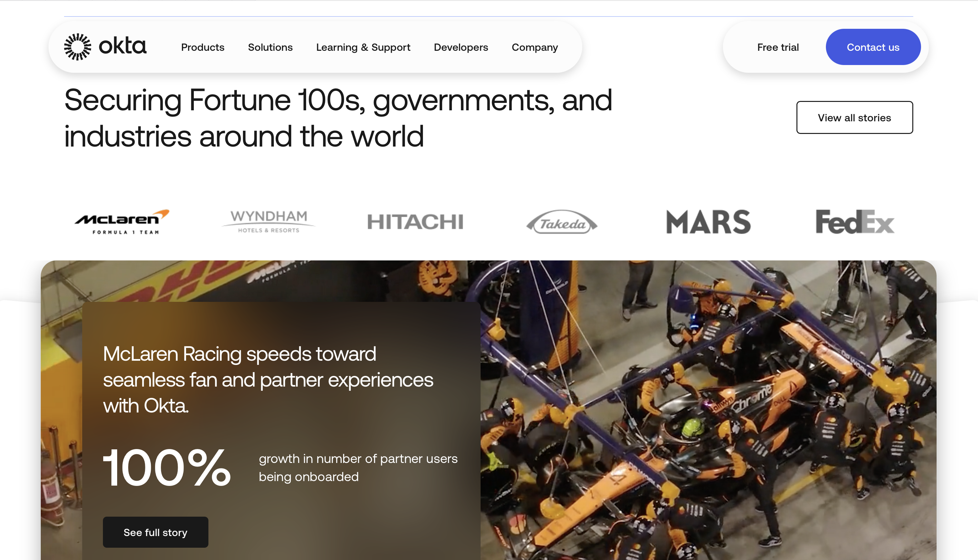
Task: Choose the Hitachi customer logo
Action: [x=415, y=222]
